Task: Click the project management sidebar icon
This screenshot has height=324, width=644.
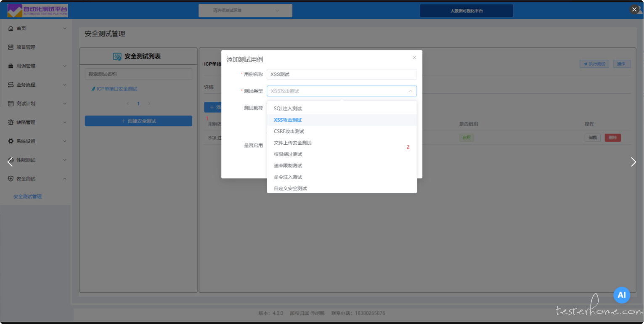Action: 11,47
